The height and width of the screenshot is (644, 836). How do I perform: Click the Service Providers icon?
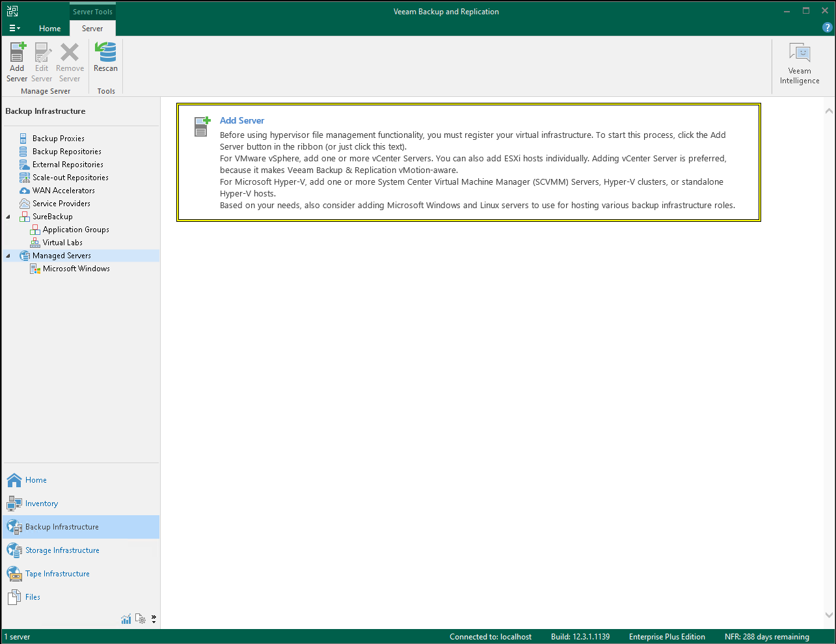(24, 204)
